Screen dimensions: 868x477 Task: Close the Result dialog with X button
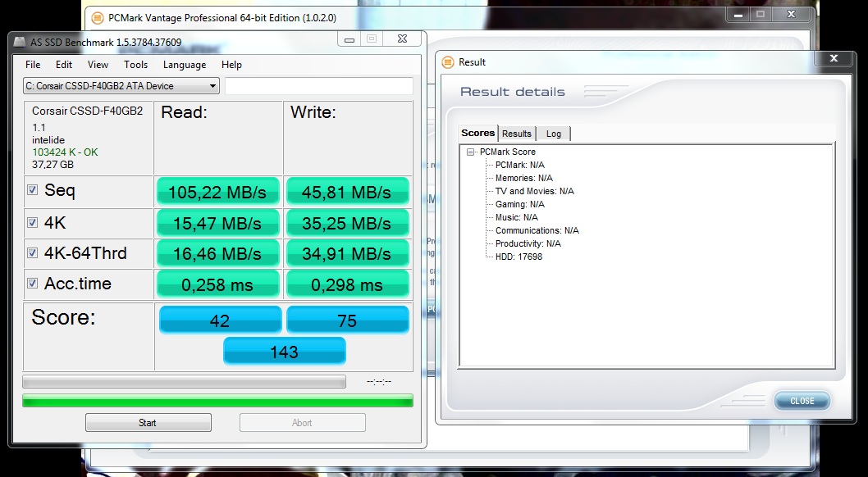834,58
